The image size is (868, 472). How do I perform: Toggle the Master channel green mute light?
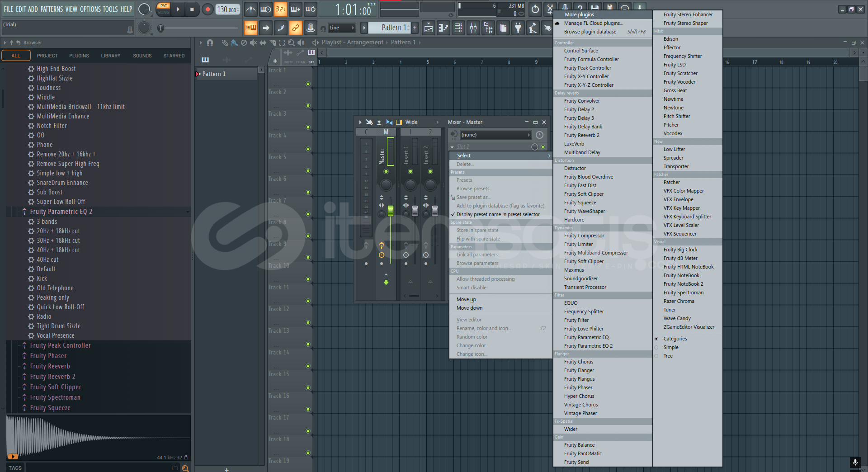[386, 171]
